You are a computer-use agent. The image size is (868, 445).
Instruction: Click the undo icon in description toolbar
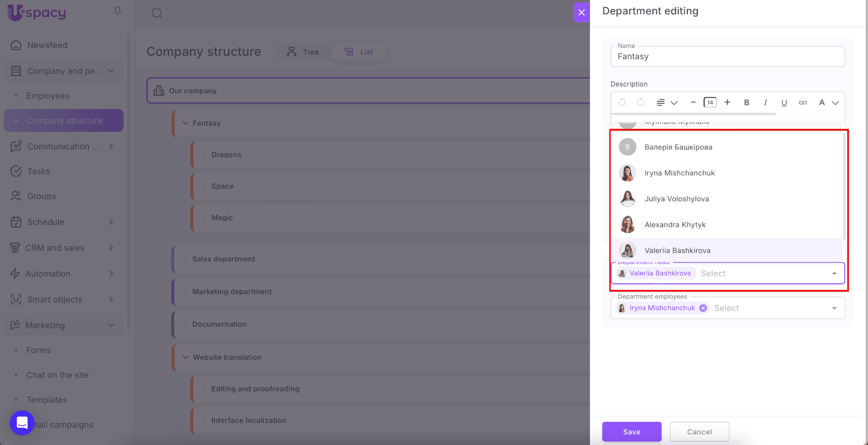[622, 102]
